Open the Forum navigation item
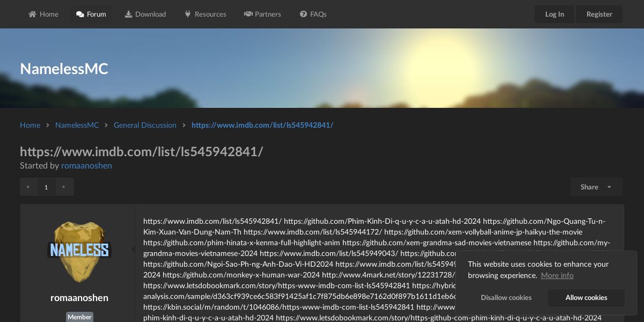The height and width of the screenshot is (322, 644). point(91,14)
